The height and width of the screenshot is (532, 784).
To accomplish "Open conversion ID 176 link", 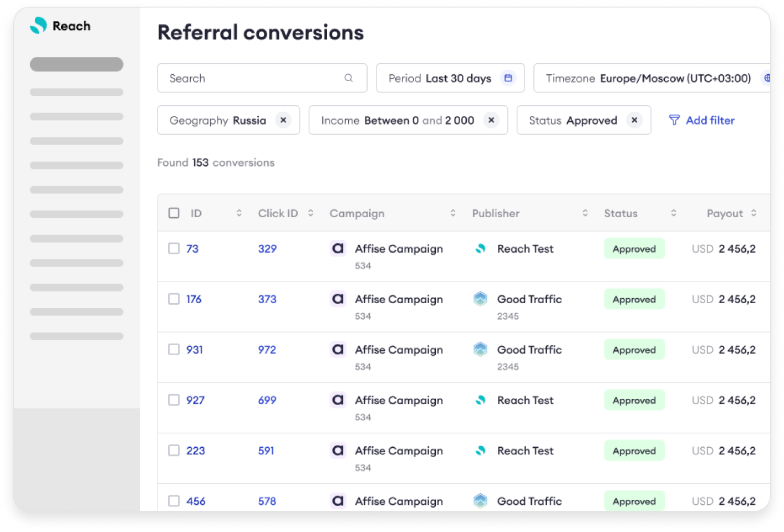I will tap(194, 299).
